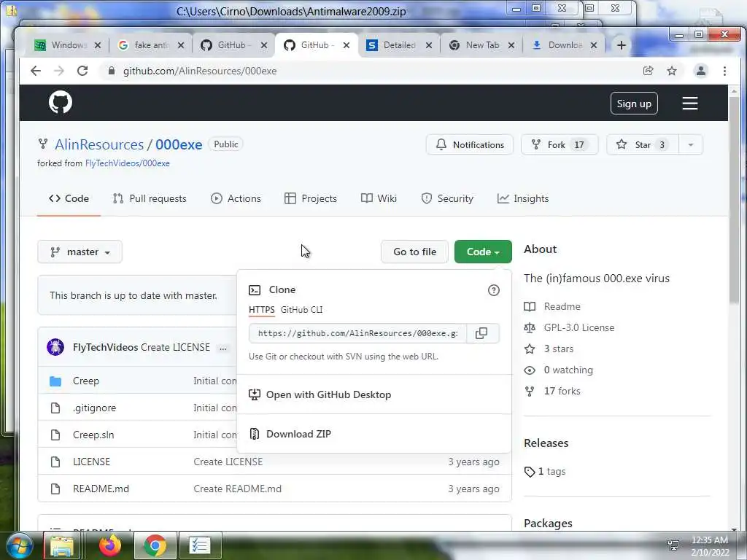Open the GitHub hamburger menu
This screenshot has width=747, height=560.
[690, 104]
